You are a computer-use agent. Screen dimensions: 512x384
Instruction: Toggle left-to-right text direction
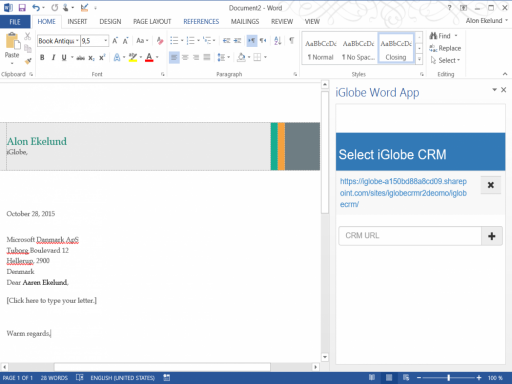[x=252, y=41]
